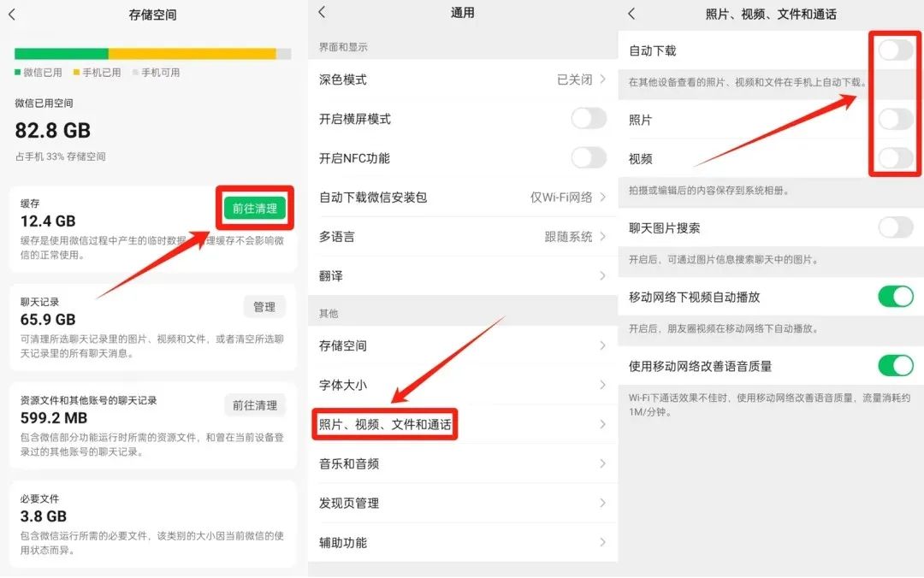This screenshot has width=924, height=578.
Task: Tap 前往清理 for 资源文件和其他账号的聊天记录
Action: [255, 405]
